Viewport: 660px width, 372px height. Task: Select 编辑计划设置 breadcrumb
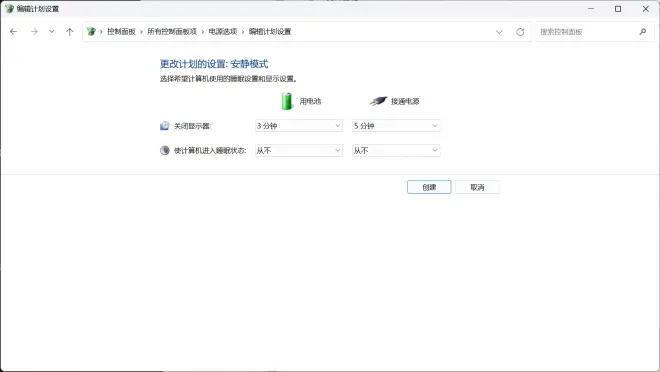270,32
